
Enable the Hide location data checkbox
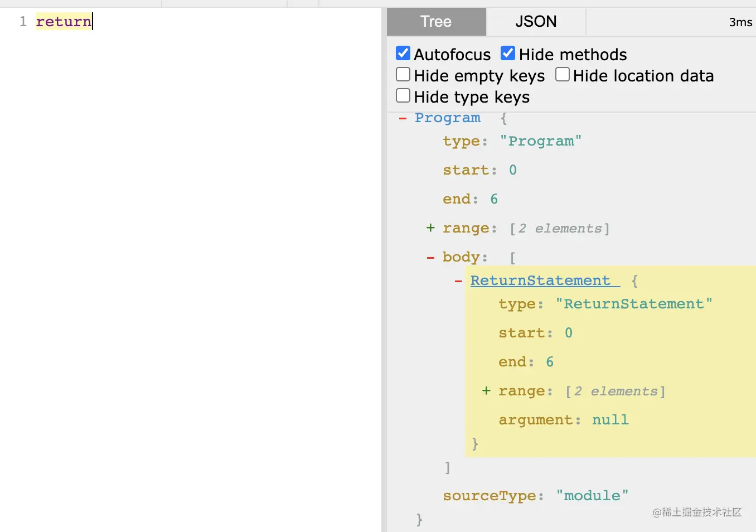pyautogui.click(x=563, y=75)
